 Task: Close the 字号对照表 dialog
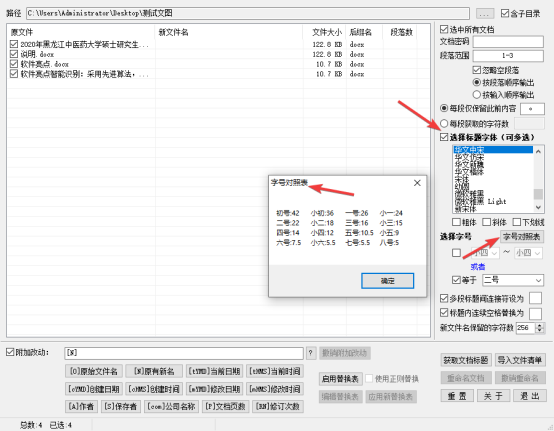tap(417, 183)
